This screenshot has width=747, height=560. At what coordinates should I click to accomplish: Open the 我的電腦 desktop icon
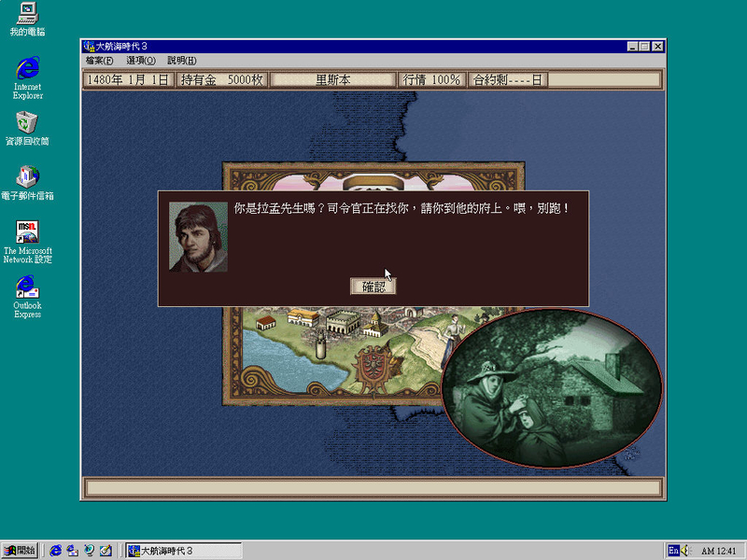pyautogui.click(x=27, y=20)
